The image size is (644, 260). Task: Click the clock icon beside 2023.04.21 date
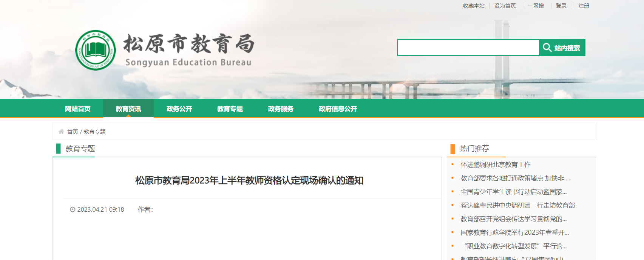coord(73,209)
